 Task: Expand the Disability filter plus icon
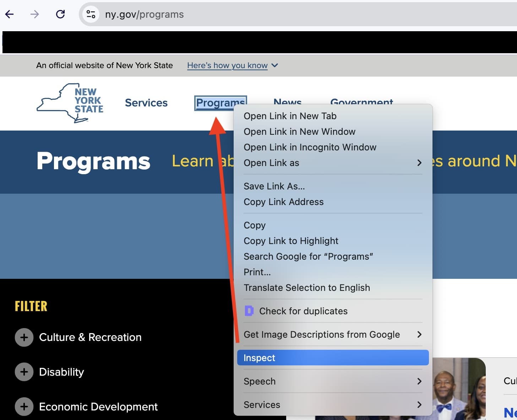tap(24, 372)
